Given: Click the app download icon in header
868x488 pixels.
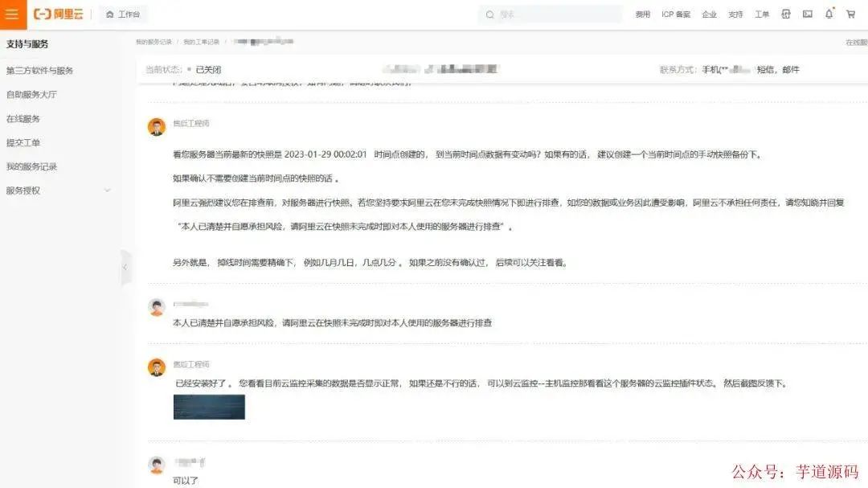Looking at the screenshot, I should (785, 14).
